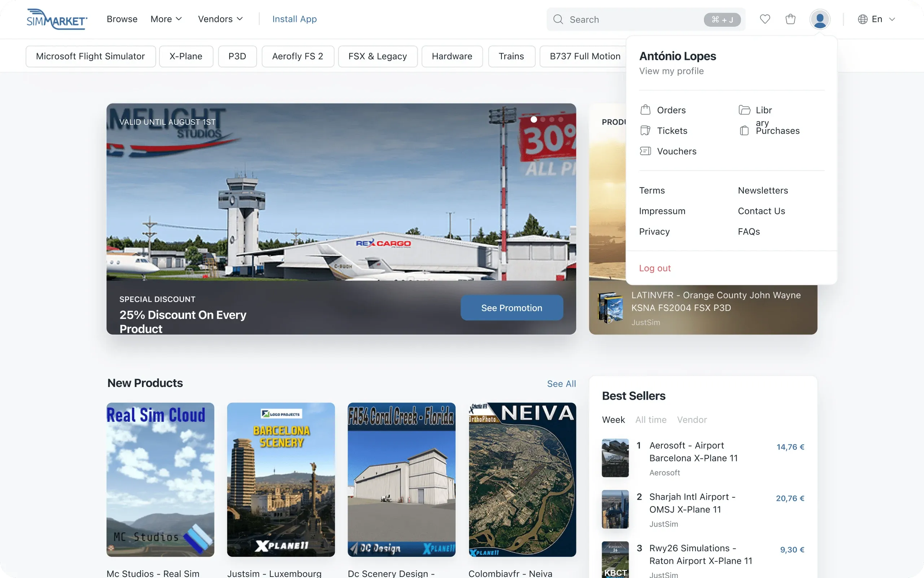Select the Trains category chip
This screenshot has height=578, width=924.
click(512, 57)
